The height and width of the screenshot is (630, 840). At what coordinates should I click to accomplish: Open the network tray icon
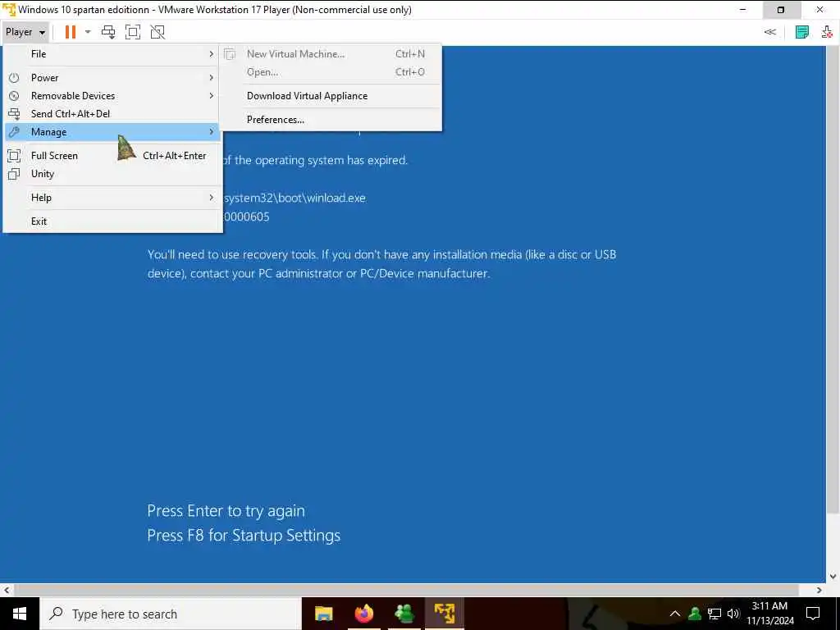point(714,614)
